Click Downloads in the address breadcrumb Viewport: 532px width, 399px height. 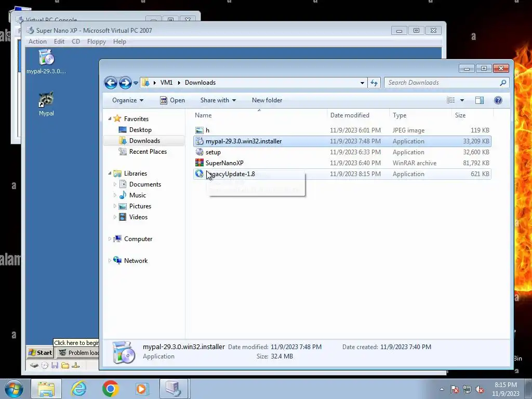(200, 83)
